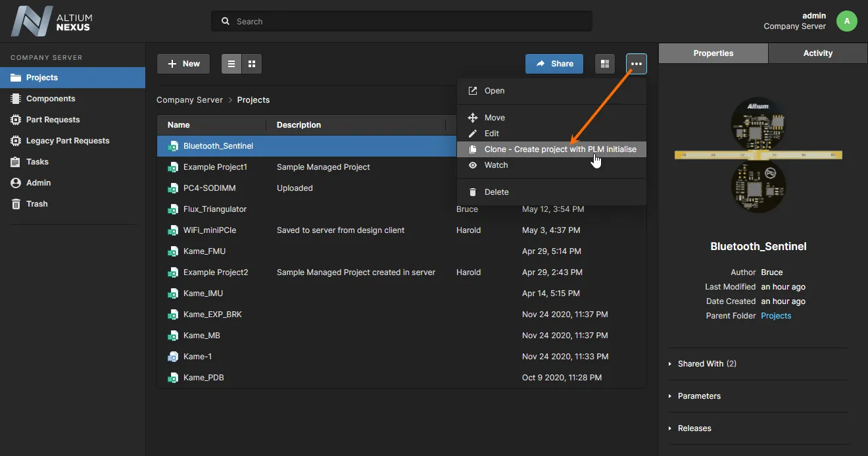Choose Delete from the context menu

552,192
